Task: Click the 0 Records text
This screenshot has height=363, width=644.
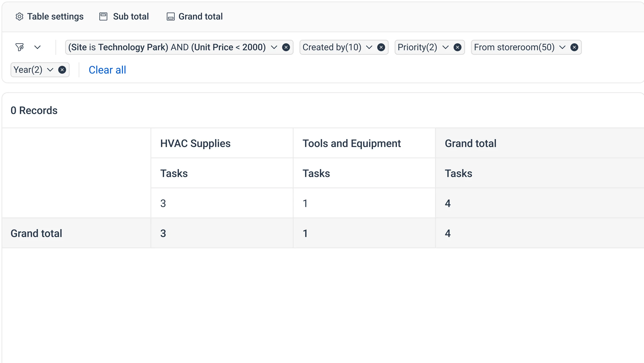Action: [34, 110]
